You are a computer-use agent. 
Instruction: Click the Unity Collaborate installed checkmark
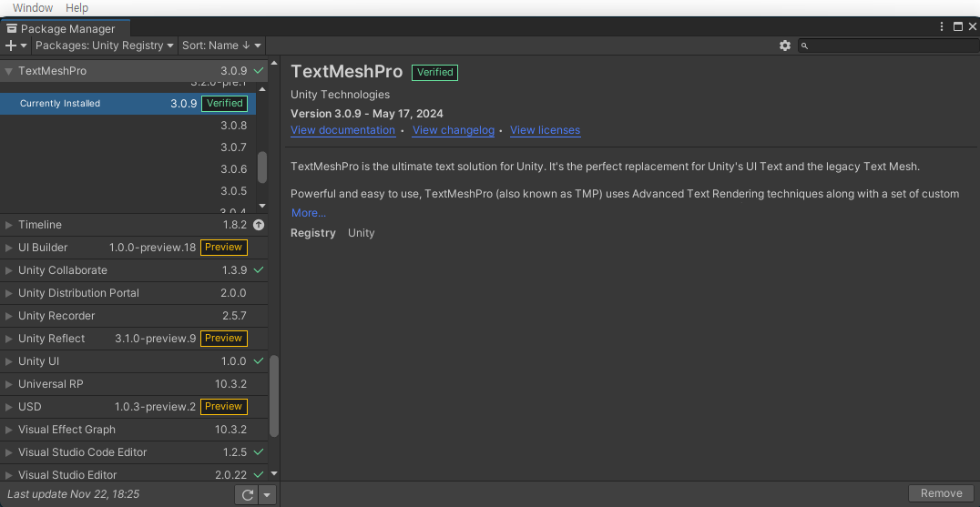[259, 270]
